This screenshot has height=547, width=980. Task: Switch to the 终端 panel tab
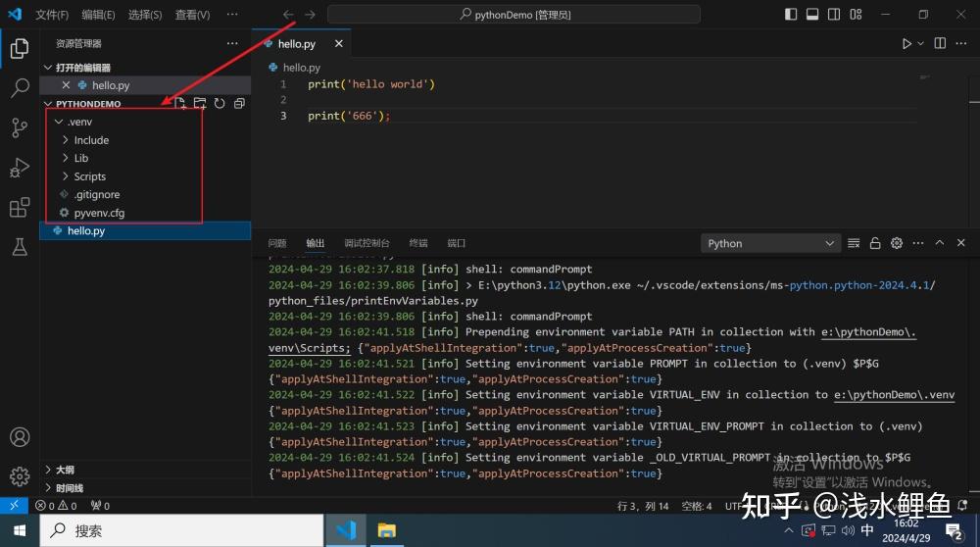pos(418,243)
